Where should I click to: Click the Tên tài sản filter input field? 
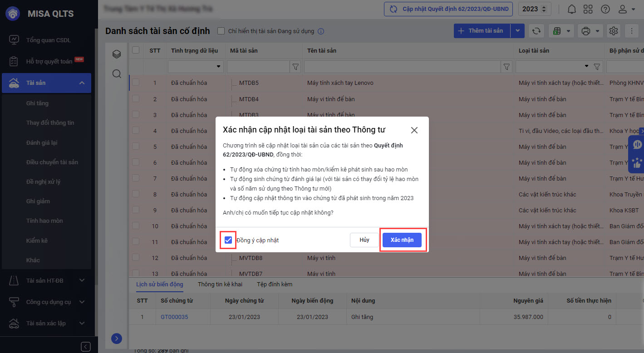tap(403, 67)
